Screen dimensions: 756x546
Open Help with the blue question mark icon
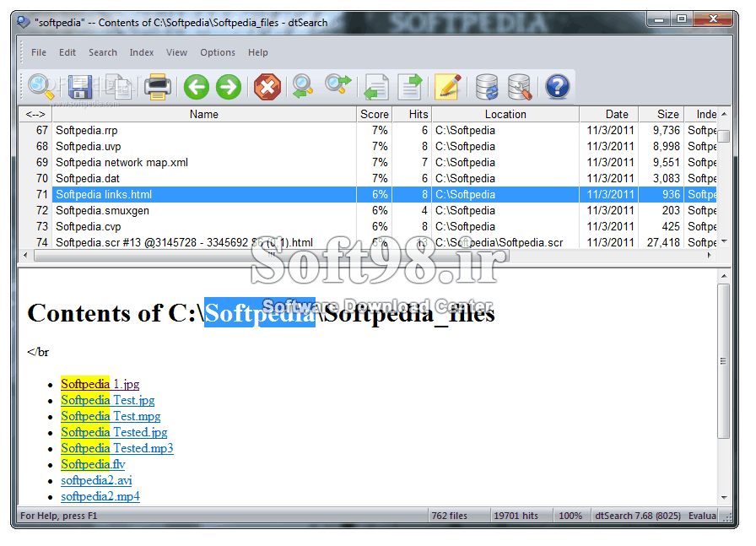pyautogui.click(x=558, y=87)
